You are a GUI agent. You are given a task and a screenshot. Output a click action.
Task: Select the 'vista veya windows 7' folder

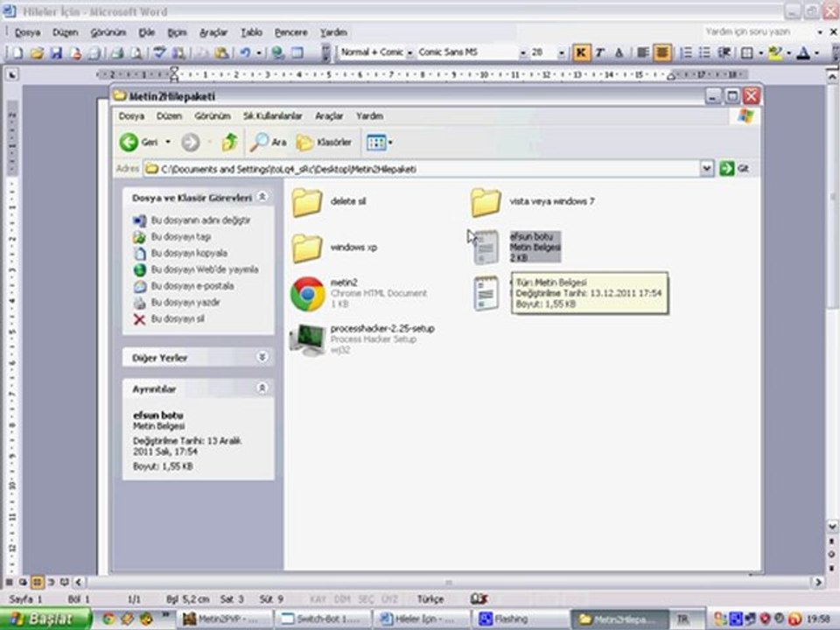point(532,202)
